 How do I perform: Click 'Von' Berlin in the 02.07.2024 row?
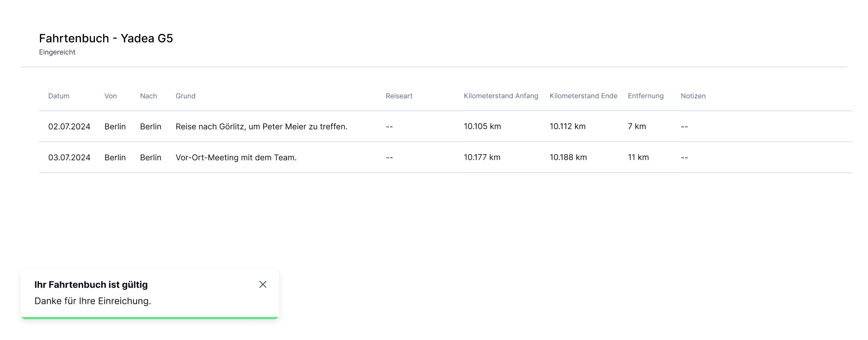[x=115, y=127]
